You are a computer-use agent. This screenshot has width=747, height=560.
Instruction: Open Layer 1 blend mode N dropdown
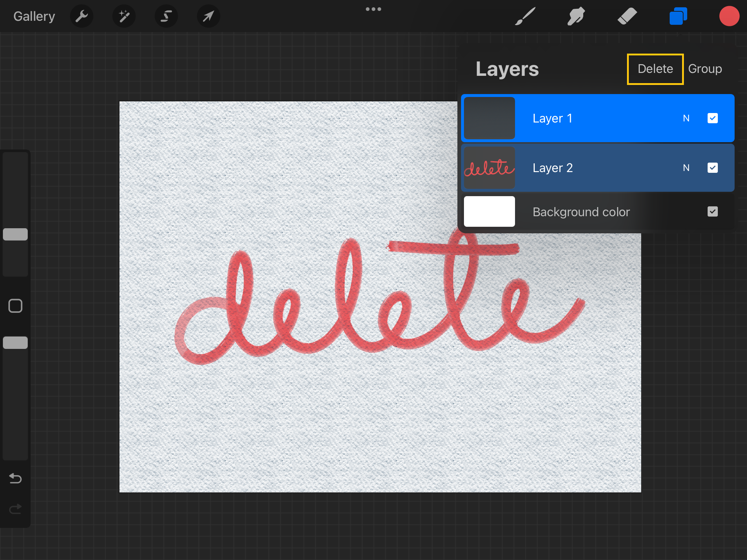tap(686, 118)
